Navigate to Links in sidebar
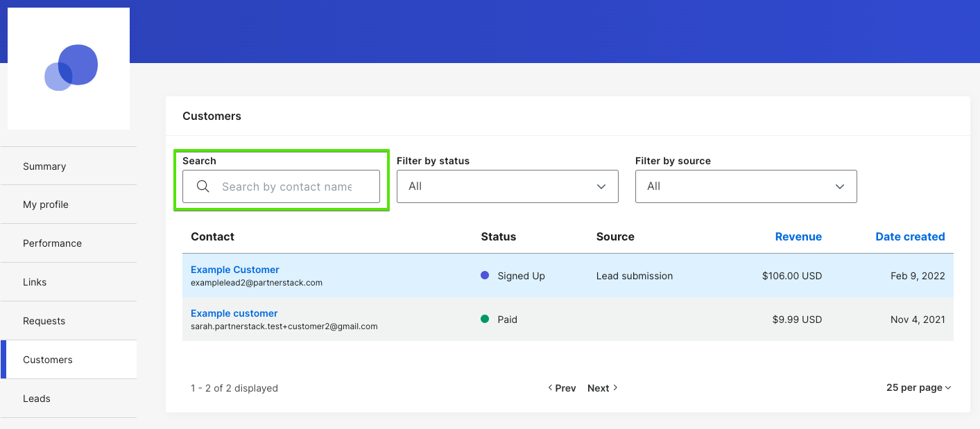The width and height of the screenshot is (980, 429). pyautogui.click(x=69, y=282)
